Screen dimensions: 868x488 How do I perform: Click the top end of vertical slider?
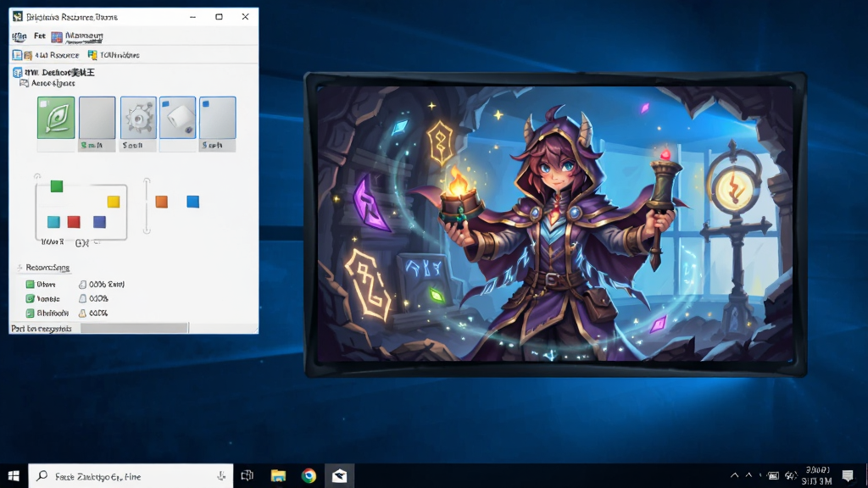coord(147,181)
